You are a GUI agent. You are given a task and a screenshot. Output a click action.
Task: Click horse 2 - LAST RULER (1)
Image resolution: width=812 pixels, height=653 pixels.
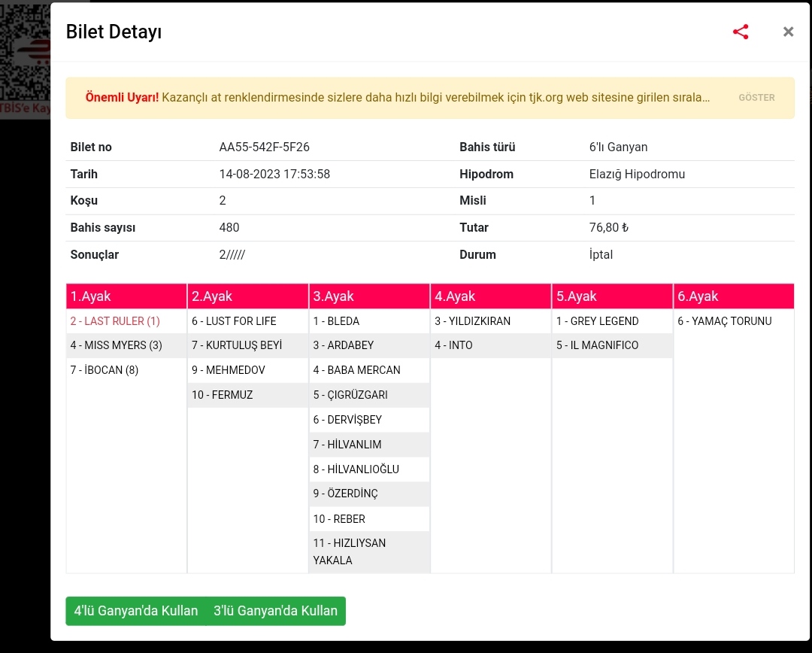pyautogui.click(x=115, y=320)
